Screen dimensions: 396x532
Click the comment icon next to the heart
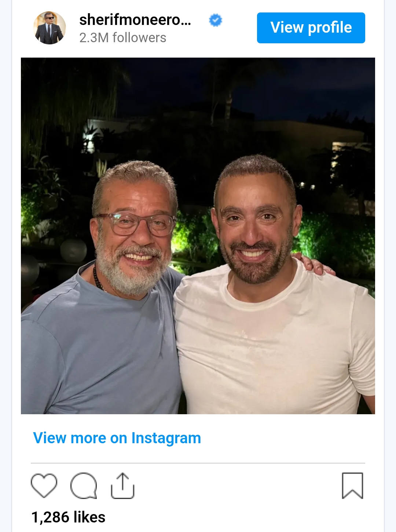(84, 485)
